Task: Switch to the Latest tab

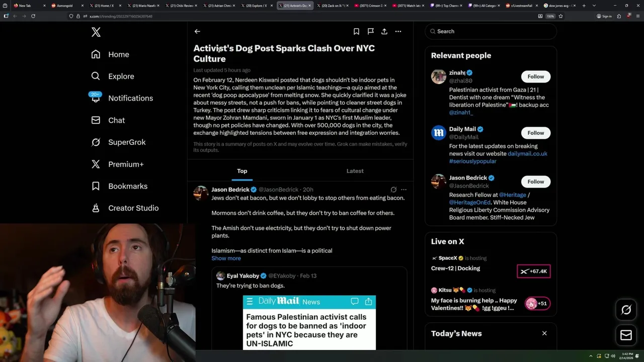Action: pyautogui.click(x=355, y=171)
